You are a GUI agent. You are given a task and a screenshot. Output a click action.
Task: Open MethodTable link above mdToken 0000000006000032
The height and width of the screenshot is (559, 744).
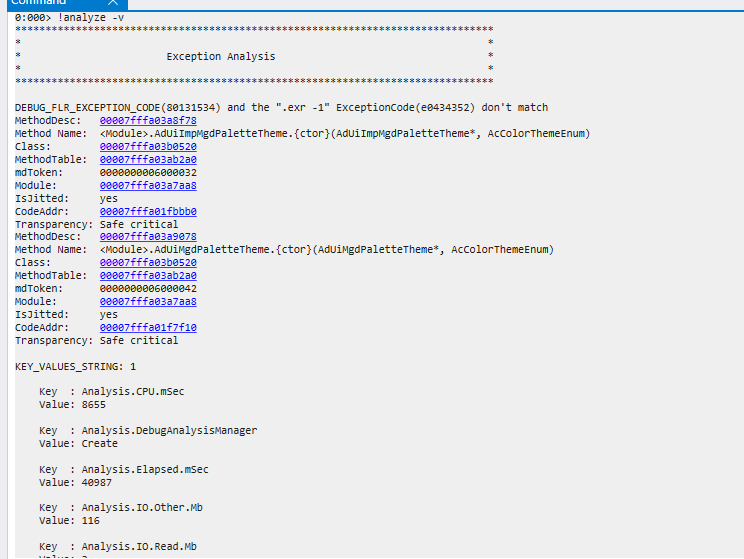tap(148, 159)
